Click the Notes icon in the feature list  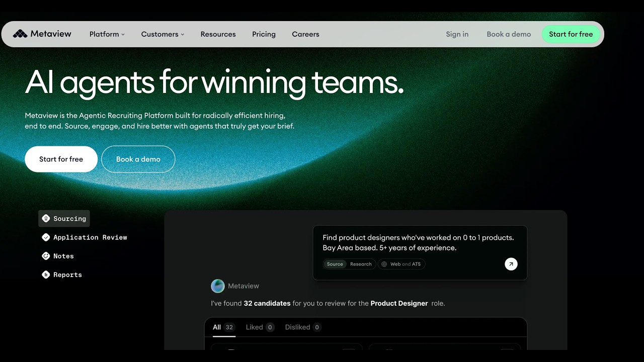click(x=46, y=256)
